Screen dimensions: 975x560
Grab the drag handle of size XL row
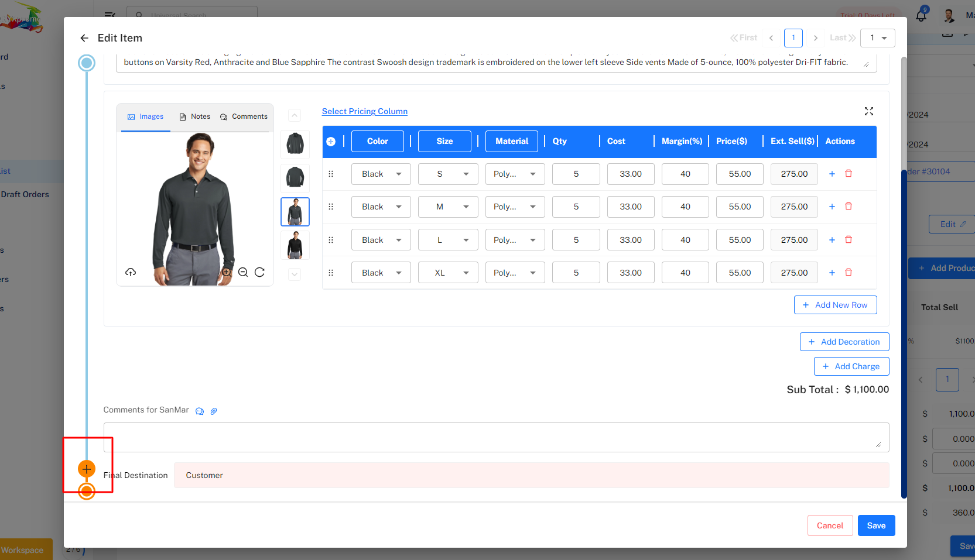coord(331,273)
